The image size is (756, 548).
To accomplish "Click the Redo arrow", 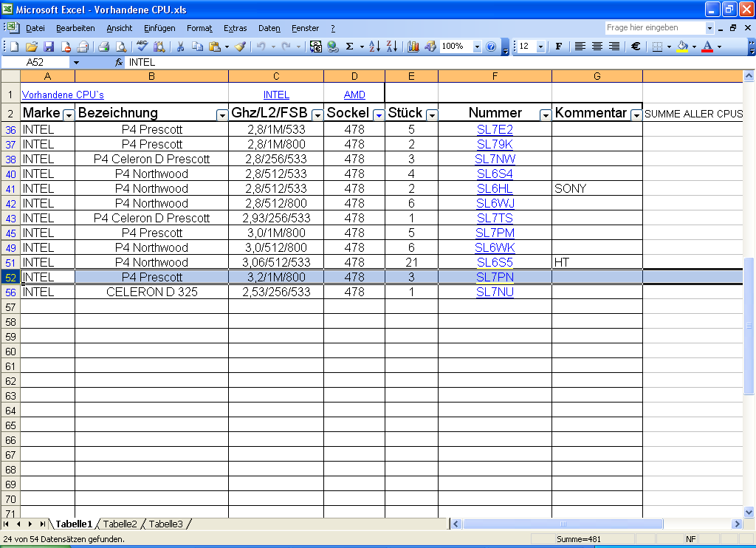I will [286, 47].
